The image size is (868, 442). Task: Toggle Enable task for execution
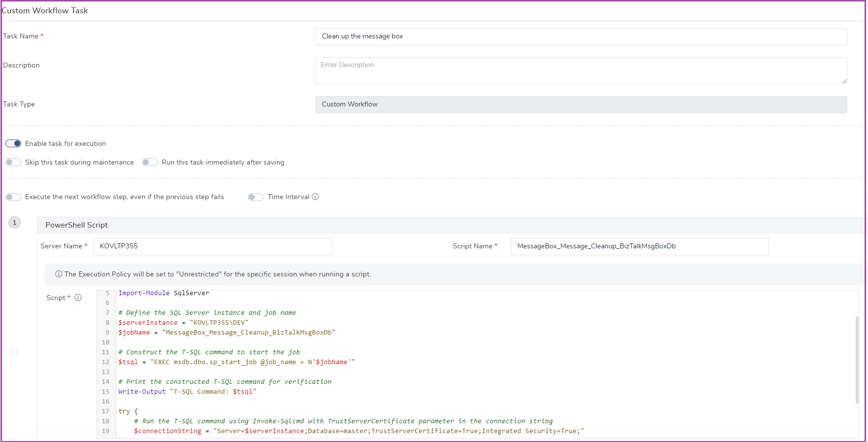point(13,143)
